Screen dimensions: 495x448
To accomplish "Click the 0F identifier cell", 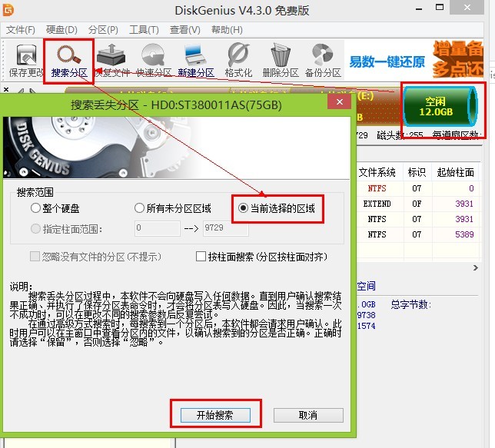I will click(417, 204).
